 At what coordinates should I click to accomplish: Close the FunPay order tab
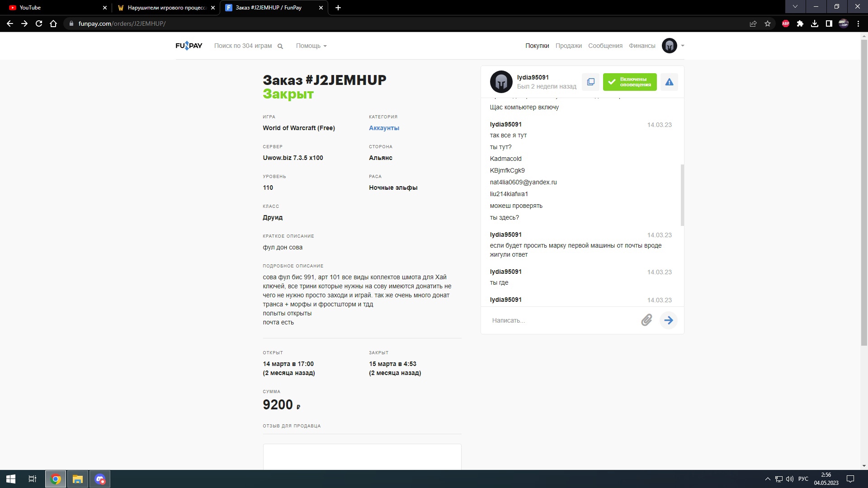pos(321,8)
